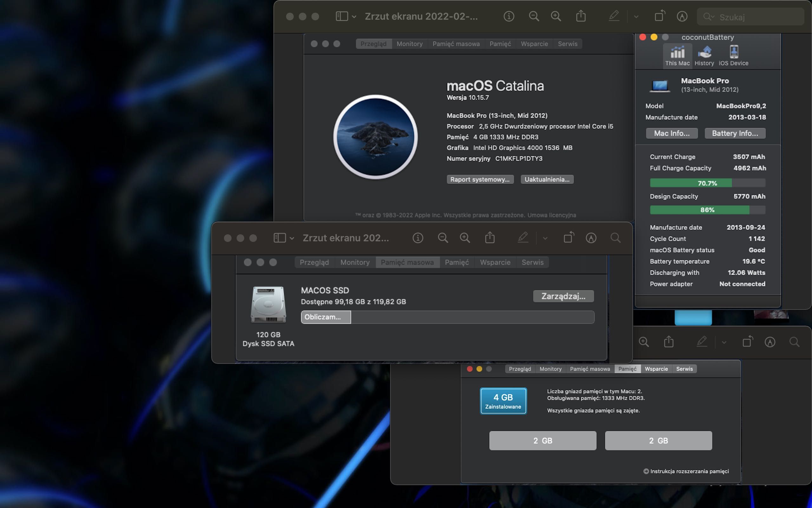
Task: Click serial number C1MKFLP1DTY3 text
Action: (519, 158)
